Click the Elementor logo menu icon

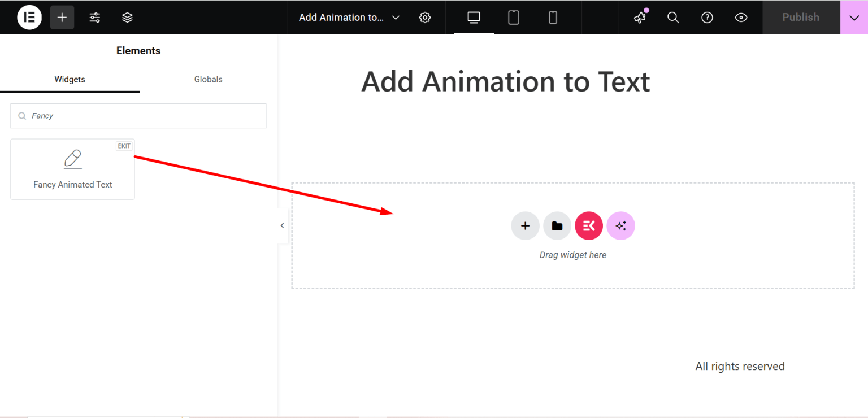pyautogui.click(x=29, y=17)
